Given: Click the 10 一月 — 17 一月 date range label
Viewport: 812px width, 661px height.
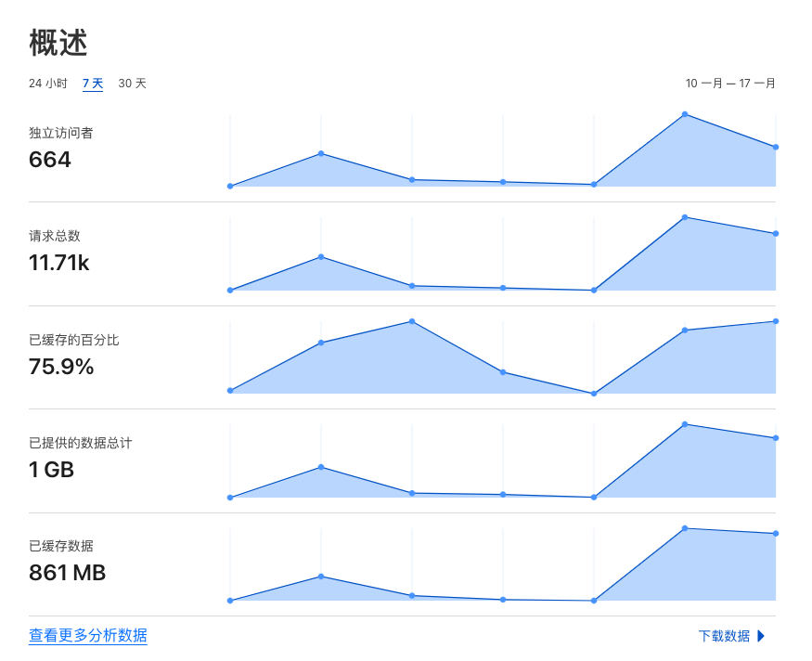Looking at the screenshot, I should point(730,84).
